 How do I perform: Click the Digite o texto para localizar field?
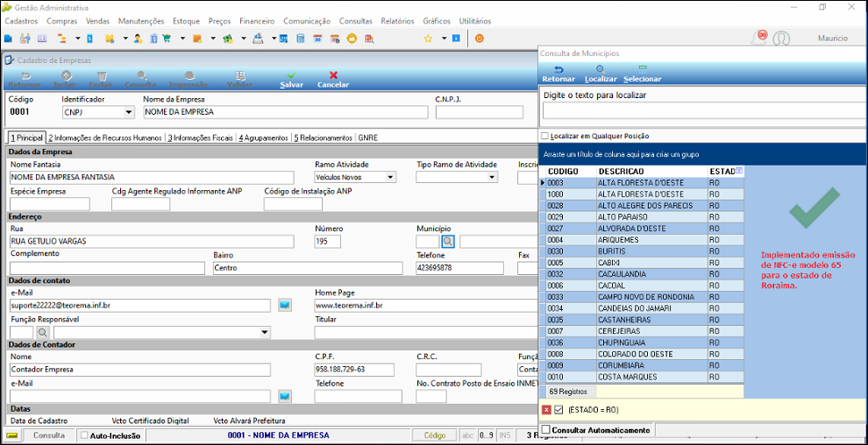705,110
